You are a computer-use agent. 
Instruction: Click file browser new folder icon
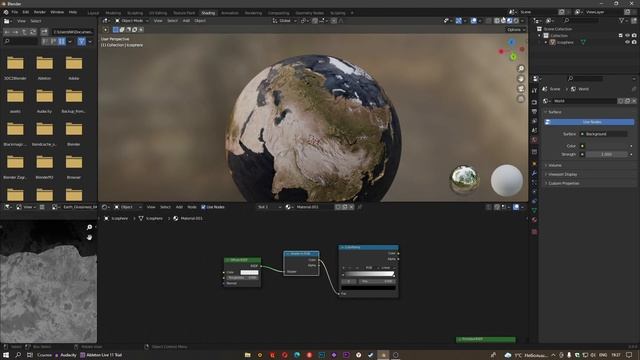[x=44, y=31]
